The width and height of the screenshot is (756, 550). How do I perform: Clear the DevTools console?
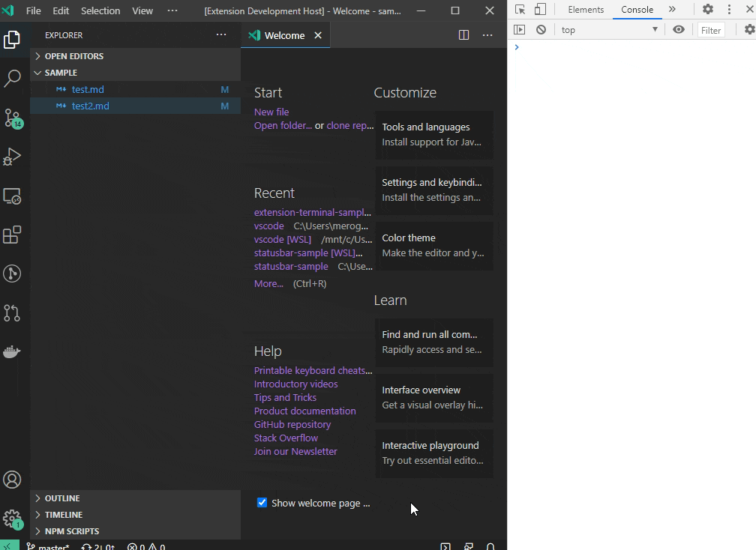click(x=541, y=30)
